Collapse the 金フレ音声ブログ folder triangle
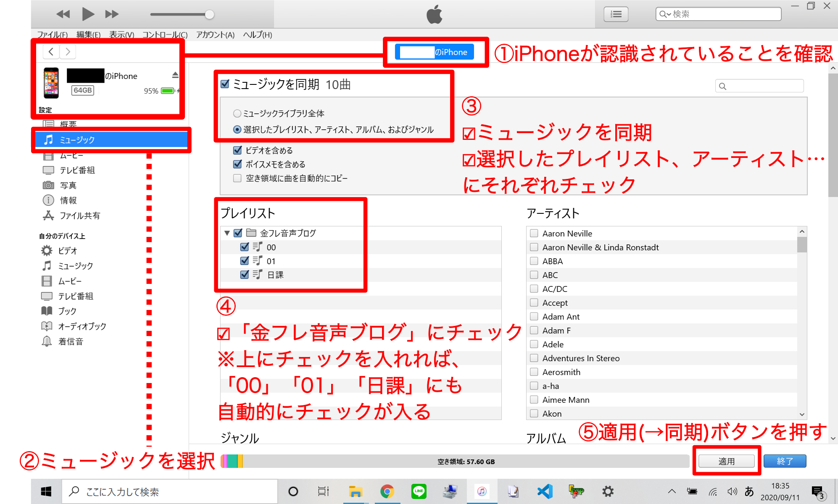The height and width of the screenshot is (504, 838). point(227,233)
